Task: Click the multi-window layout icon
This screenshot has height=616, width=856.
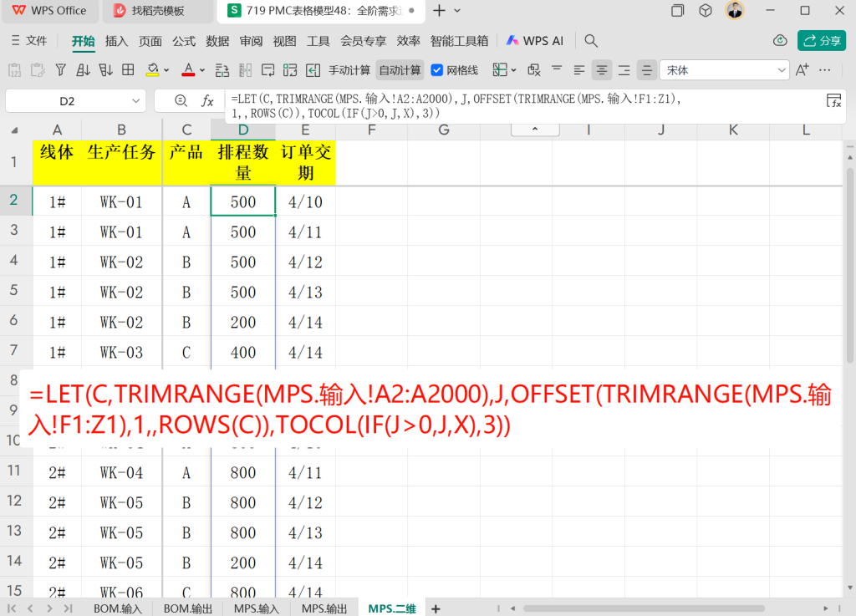Action: (x=677, y=10)
